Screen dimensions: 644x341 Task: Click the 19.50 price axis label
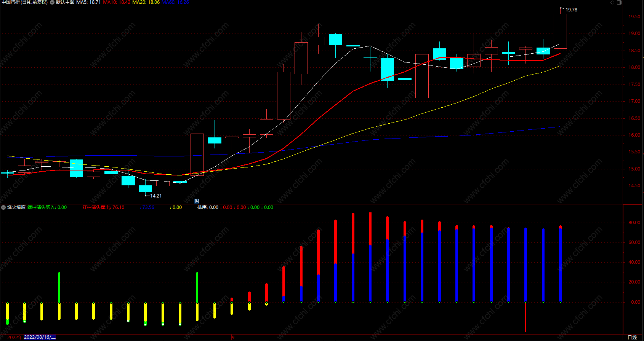[634, 17]
